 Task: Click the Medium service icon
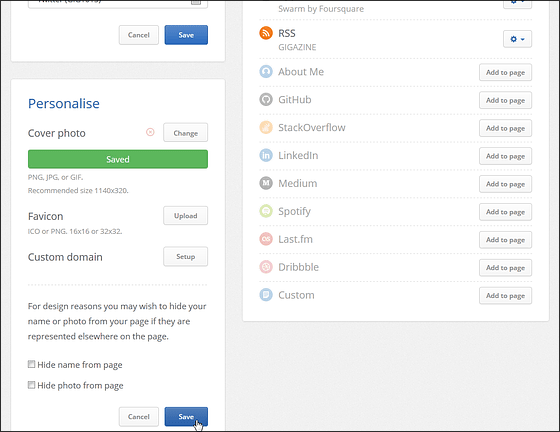pos(266,183)
